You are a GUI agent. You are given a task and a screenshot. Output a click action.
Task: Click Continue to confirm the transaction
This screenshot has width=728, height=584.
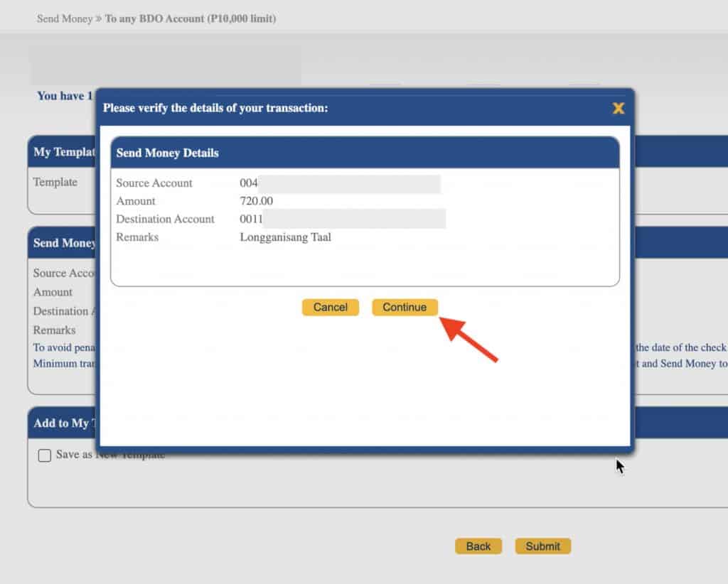(x=405, y=307)
